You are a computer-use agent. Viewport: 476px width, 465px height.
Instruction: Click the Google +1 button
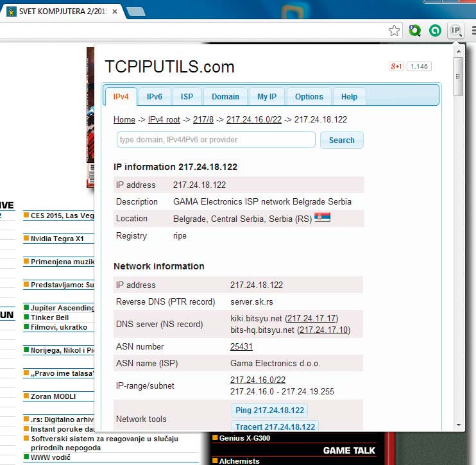pos(396,66)
